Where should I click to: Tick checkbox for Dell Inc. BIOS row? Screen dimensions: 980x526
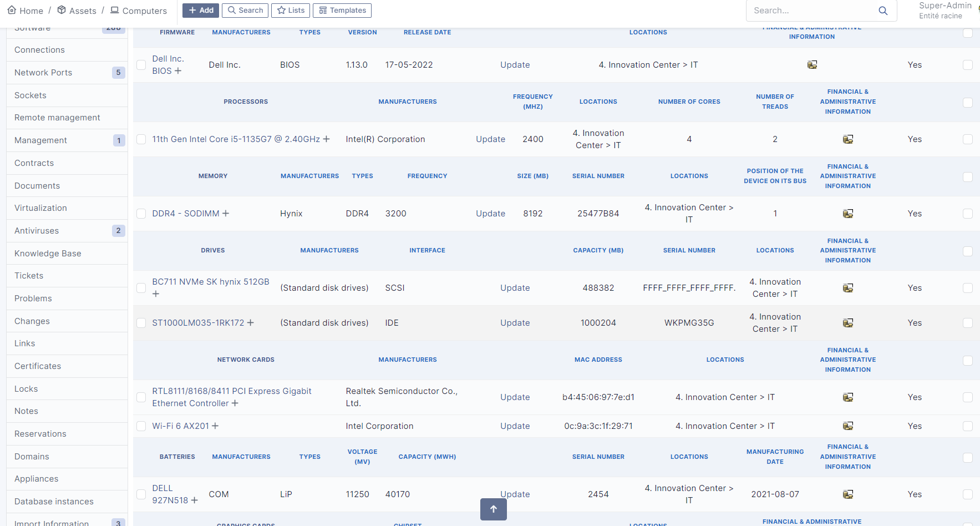pyautogui.click(x=141, y=65)
